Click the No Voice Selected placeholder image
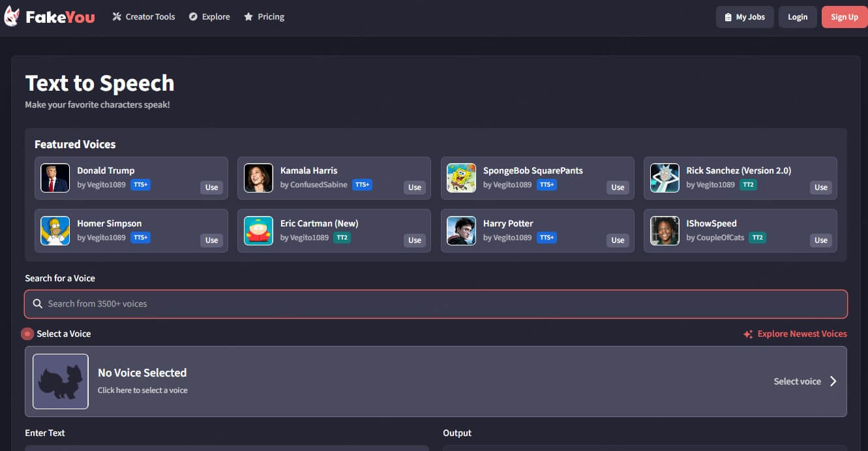 click(61, 381)
